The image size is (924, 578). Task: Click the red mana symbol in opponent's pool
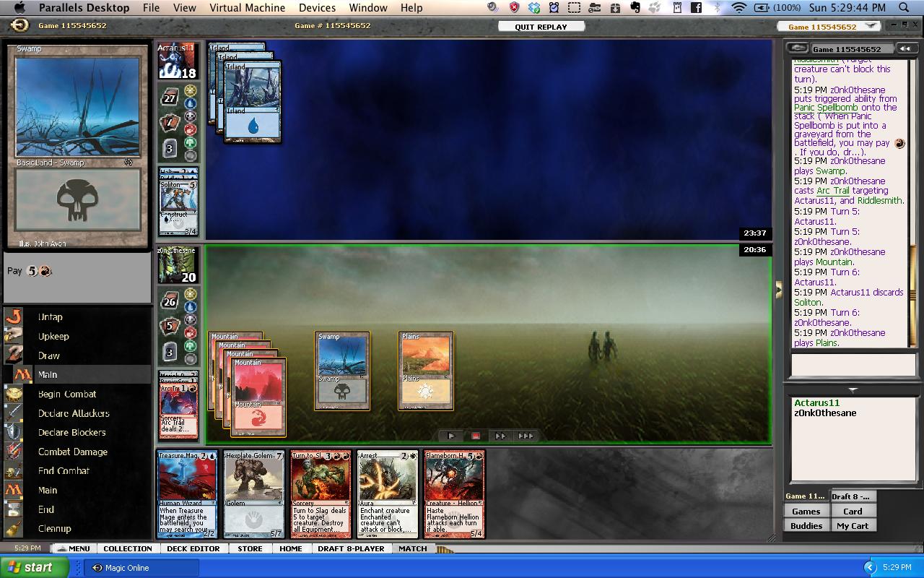[x=191, y=130]
